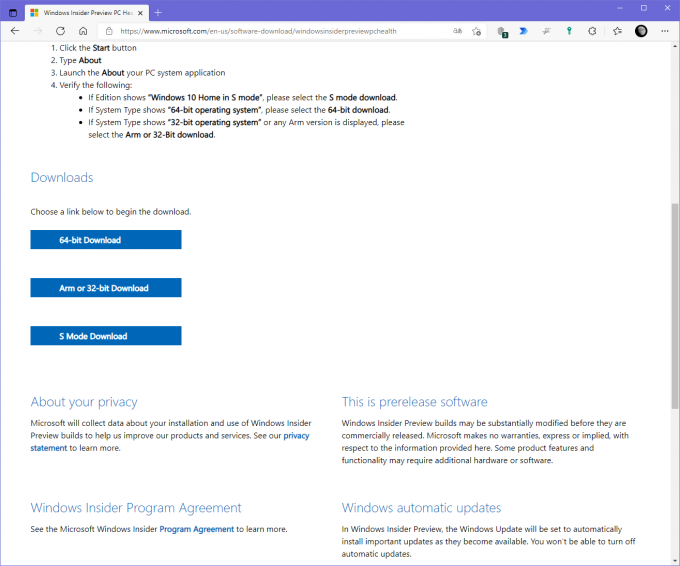Open the page translate option
The height and width of the screenshot is (566, 680).
point(458,31)
